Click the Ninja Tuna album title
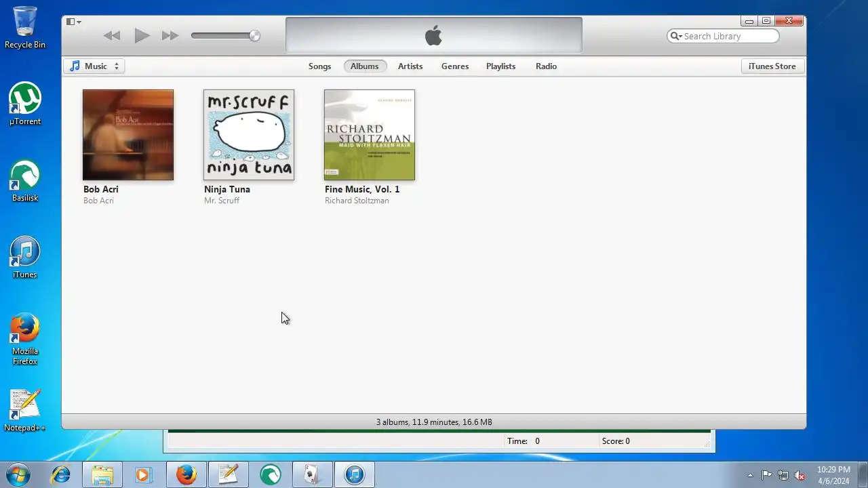Screen dimensions: 868x488 (x=227, y=189)
